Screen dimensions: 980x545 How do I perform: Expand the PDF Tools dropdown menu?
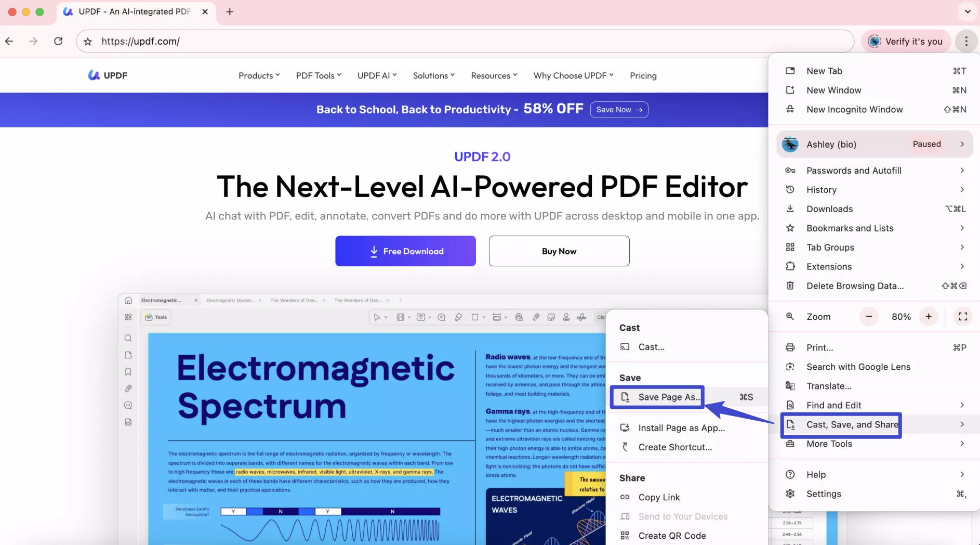pyautogui.click(x=319, y=75)
